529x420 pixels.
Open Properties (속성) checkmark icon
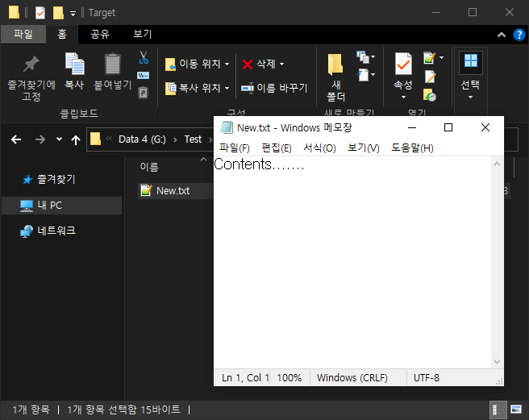coord(403,64)
